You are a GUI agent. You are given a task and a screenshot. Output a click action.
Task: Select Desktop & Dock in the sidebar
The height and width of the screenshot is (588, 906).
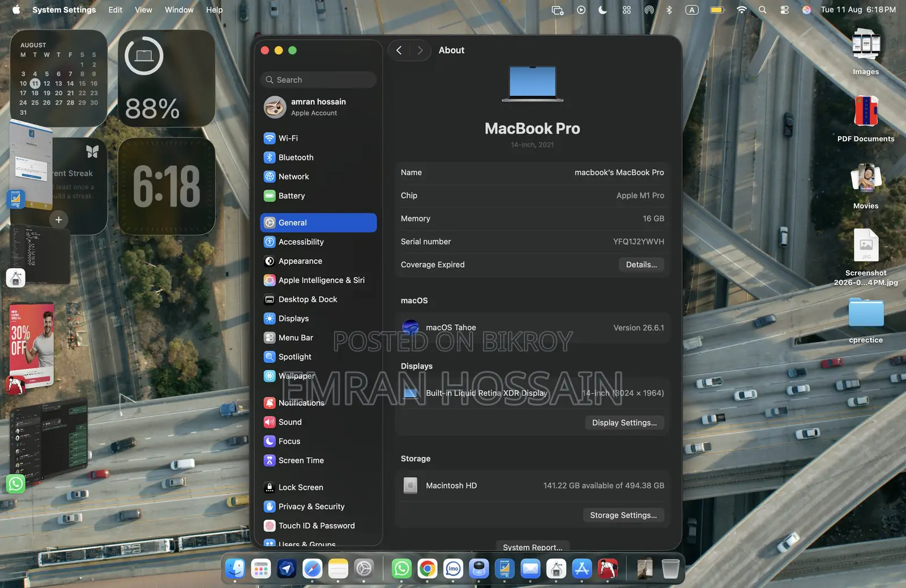[318, 299]
